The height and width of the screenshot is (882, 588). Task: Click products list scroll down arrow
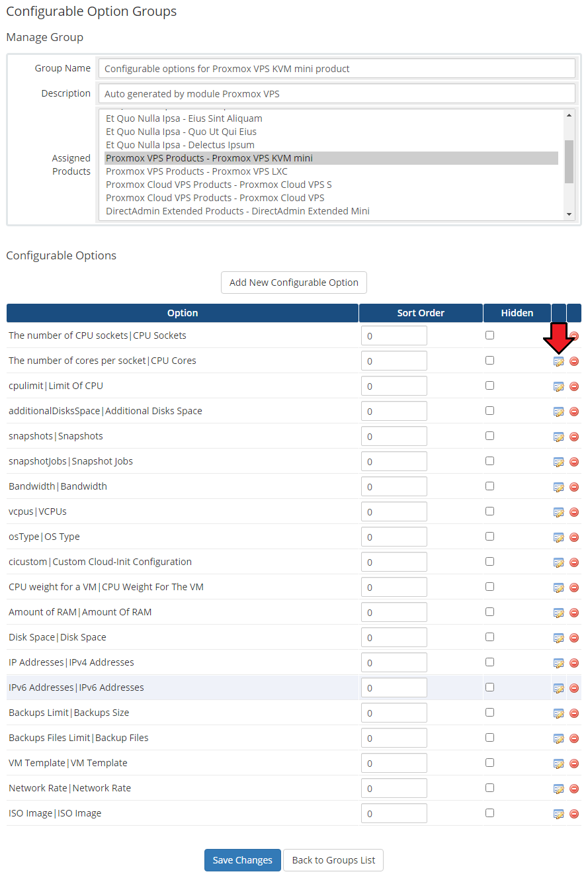(x=569, y=214)
